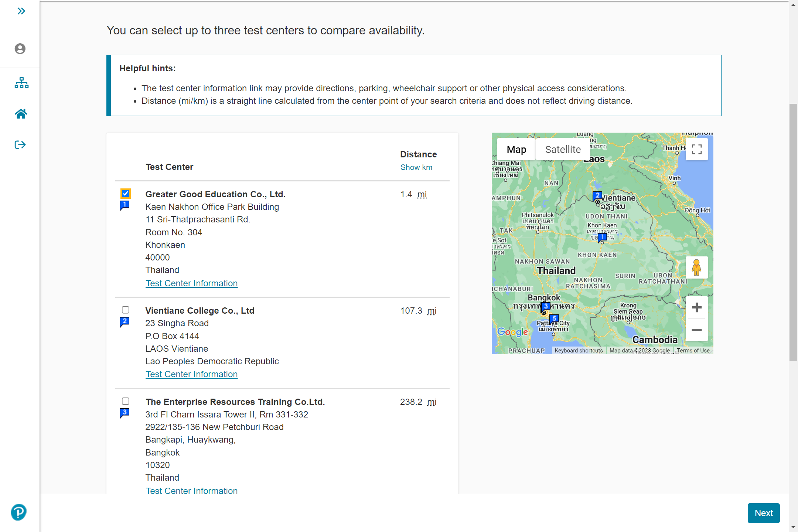The height and width of the screenshot is (532, 798).
Task: Check The Enterprise Resources Training checkbox
Action: point(126,401)
